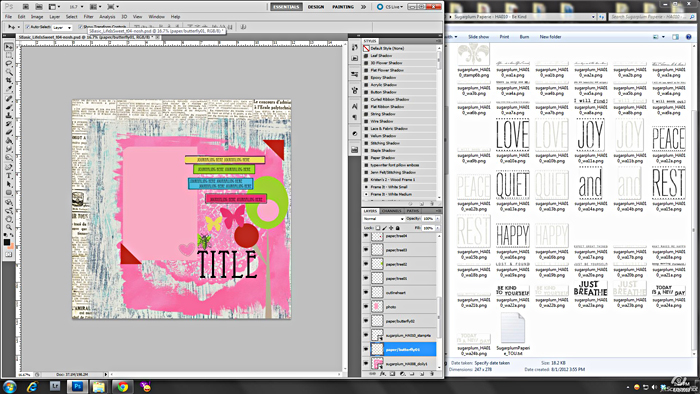Select the Eraser tool

coord(8,133)
